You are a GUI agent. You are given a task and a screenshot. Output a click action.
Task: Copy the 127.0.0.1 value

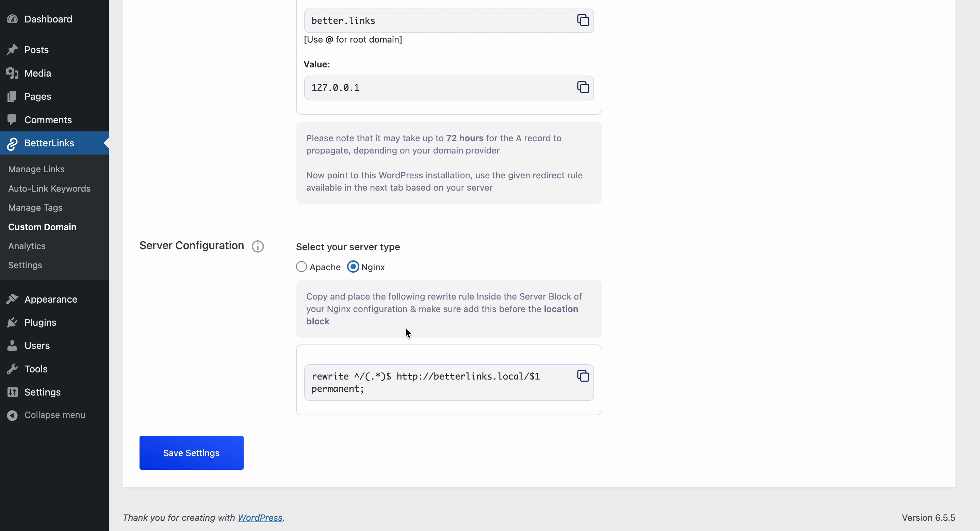(583, 87)
